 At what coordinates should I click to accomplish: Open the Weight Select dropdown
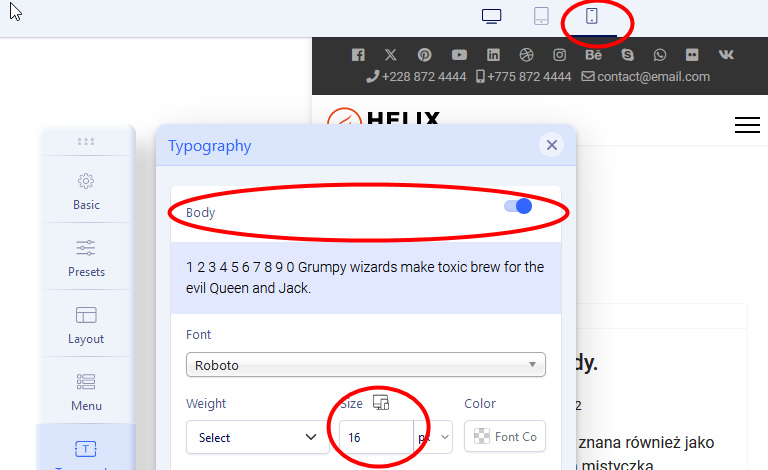[x=258, y=437]
